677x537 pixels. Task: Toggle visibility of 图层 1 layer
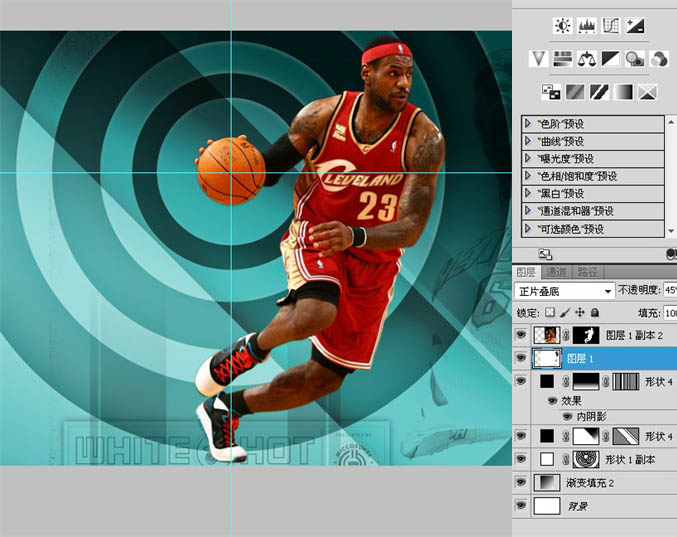coord(521,358)
